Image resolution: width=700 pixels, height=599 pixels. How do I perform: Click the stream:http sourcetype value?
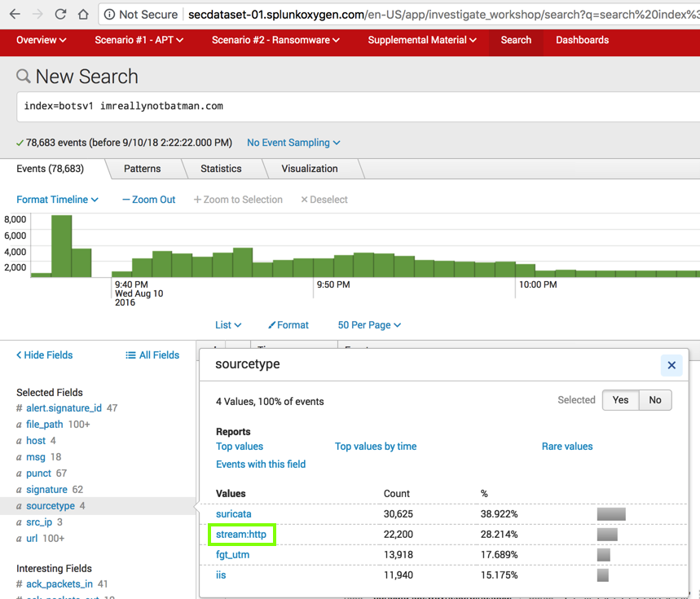tap(241, 535)
